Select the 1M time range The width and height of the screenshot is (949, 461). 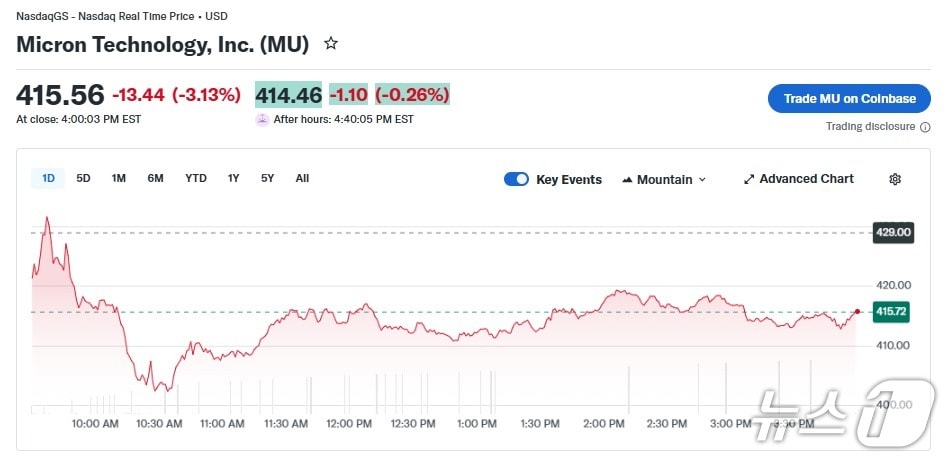[119, 178]
